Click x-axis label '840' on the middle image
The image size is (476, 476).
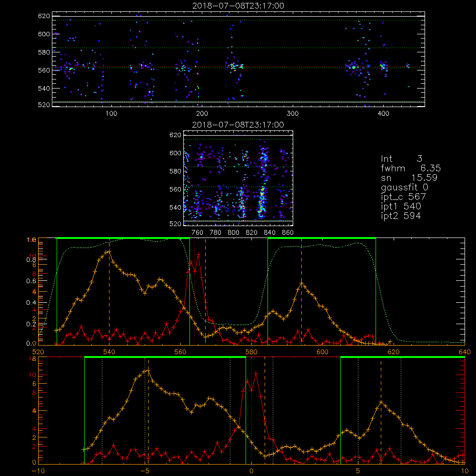click(269, 233)
